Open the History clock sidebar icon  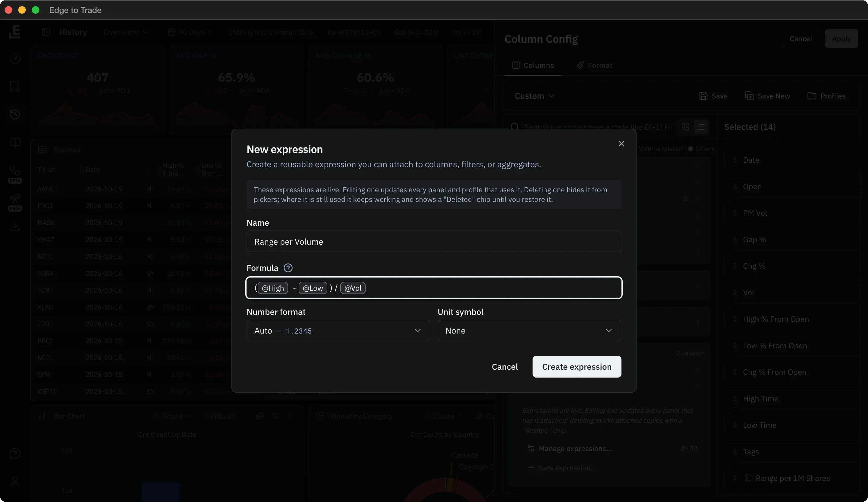(x=15, y=114)
